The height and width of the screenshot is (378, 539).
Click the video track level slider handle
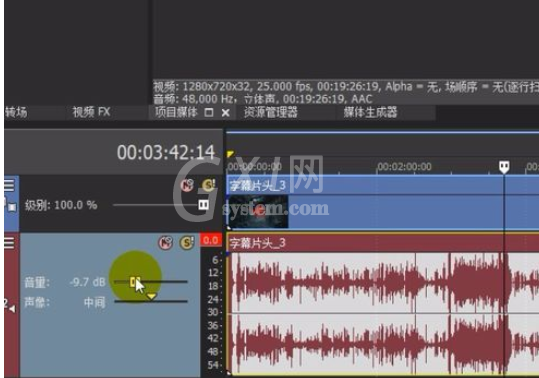pyautogui.click(x=204, y=205)
